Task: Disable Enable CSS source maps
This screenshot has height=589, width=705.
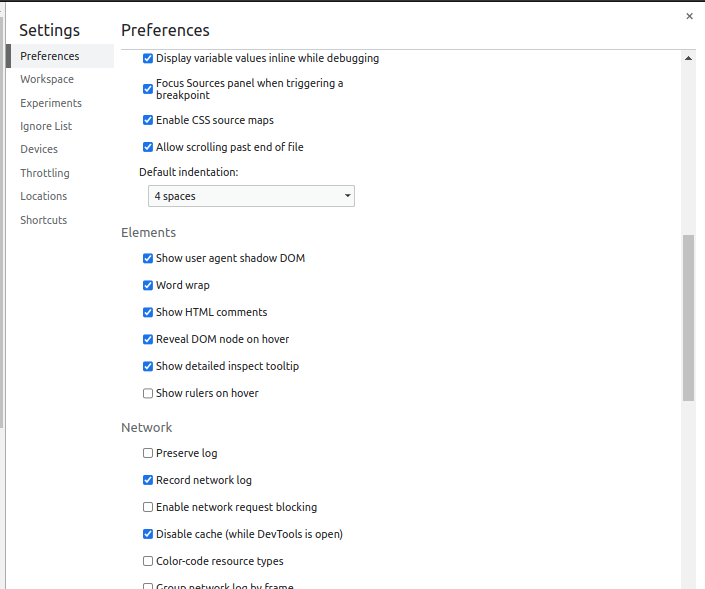Action: 148,120
